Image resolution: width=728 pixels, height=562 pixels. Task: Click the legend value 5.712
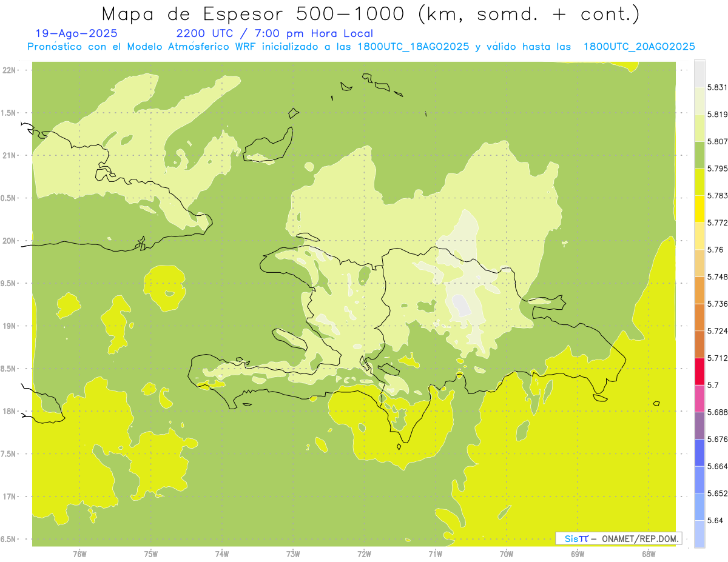[717, 358]
